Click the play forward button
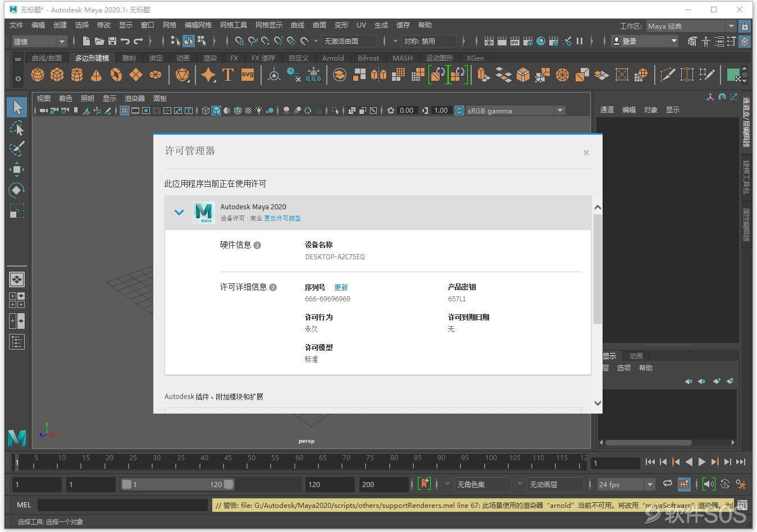 [702, 462]
